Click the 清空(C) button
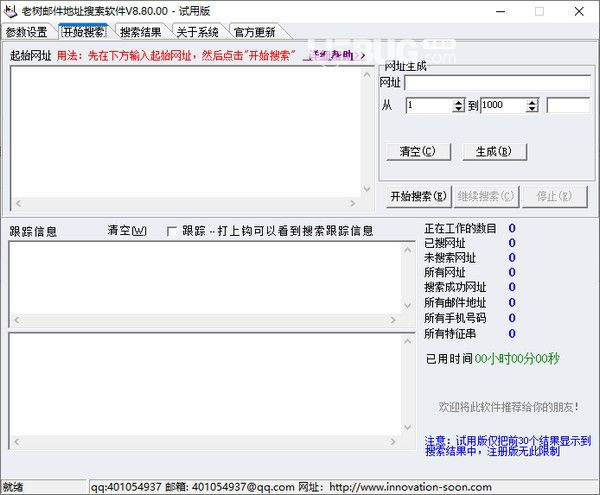Image resolution: width=600 pixels, height=495 pixels. tap(418, 151)
